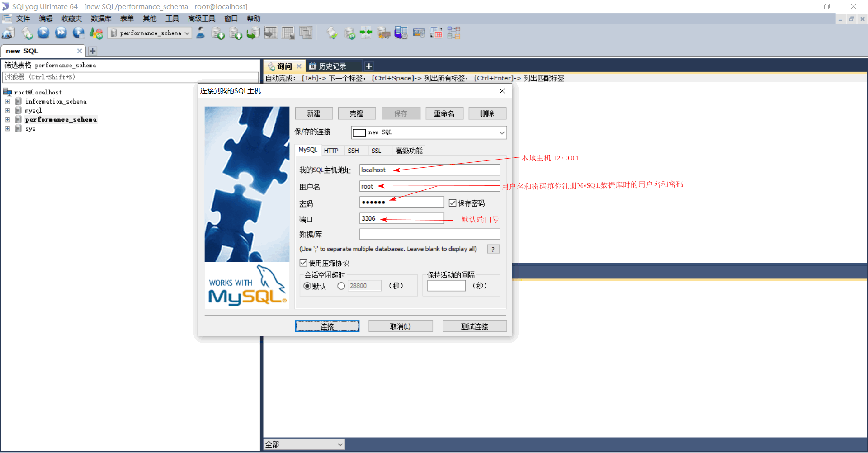Screen dimensions: 868x453
Task: Execute the current query
Action: [43, 33]
